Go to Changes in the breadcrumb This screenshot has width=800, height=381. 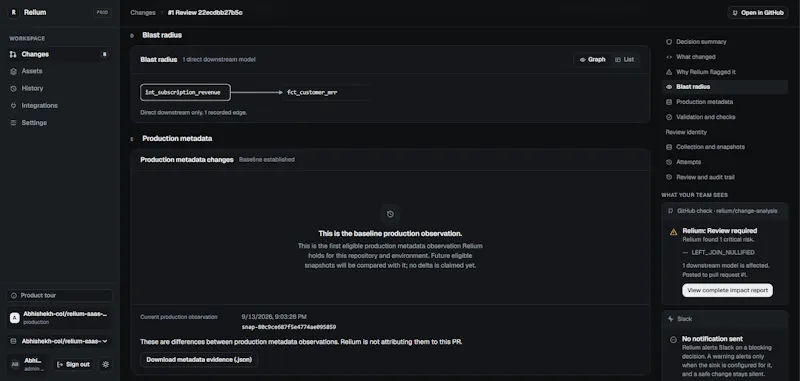(143, 13)
